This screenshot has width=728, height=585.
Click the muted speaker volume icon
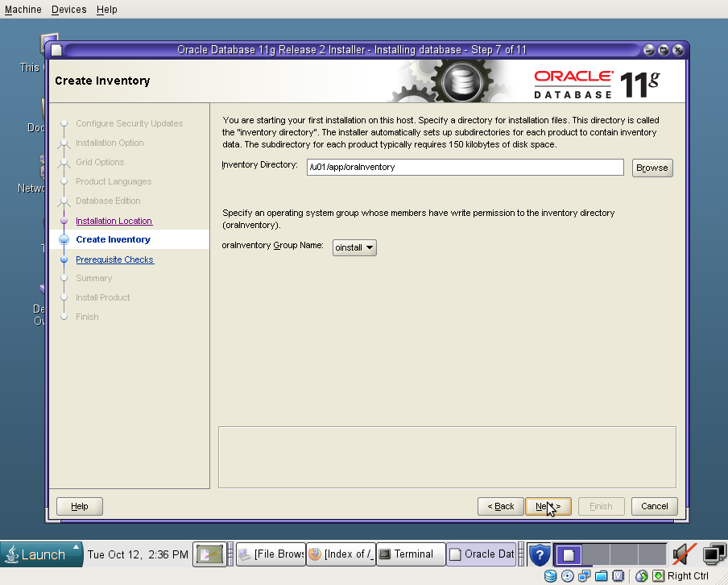685,554
